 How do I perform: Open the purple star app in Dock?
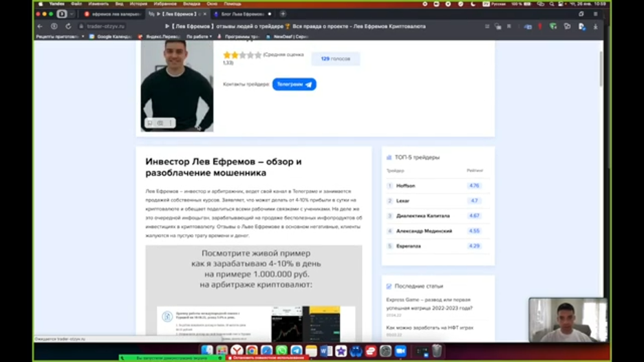pos(341,350)
